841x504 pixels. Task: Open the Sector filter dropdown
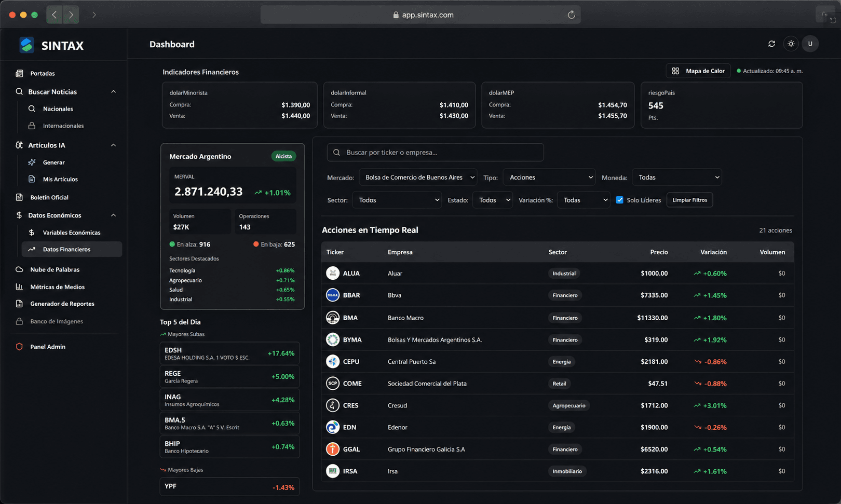(397, 200)
